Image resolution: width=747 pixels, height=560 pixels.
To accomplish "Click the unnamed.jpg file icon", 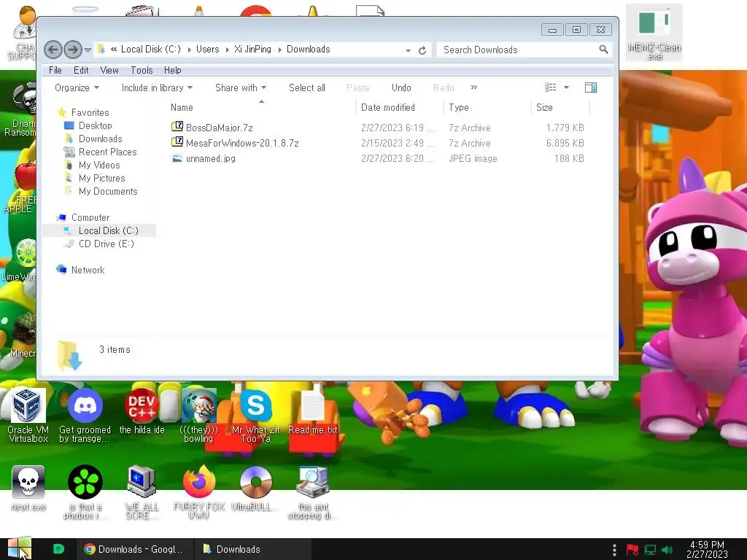I will click(x=177, y=158).
